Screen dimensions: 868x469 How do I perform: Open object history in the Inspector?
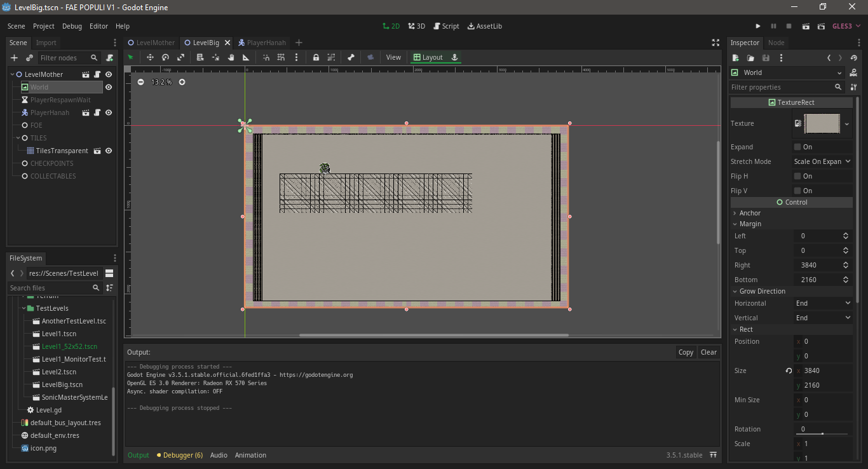click(853, 58)
